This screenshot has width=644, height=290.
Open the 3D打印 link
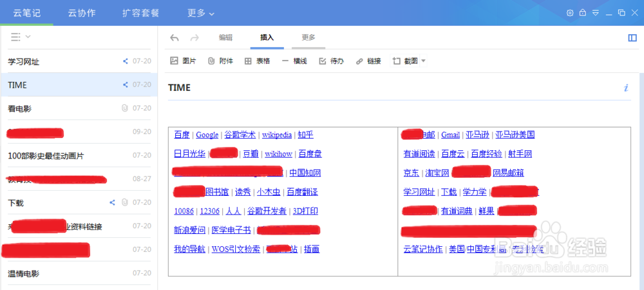point(305,211)
